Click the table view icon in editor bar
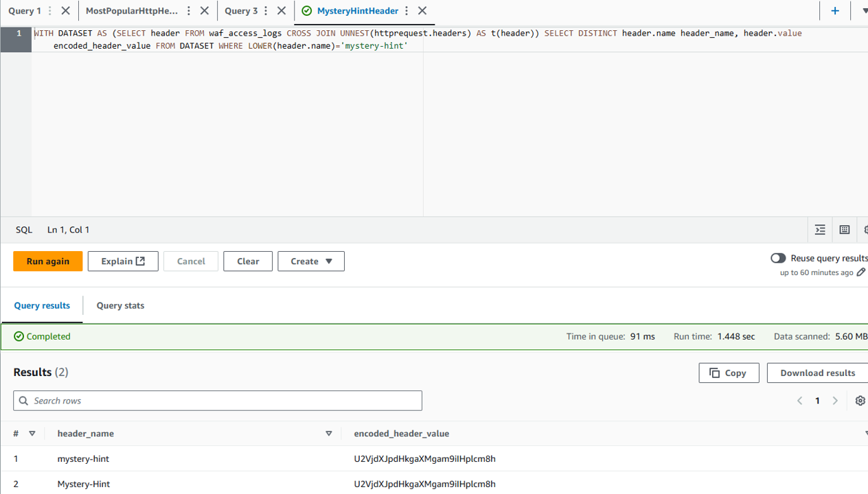Image resolution: width=868 pixels, height=494 pixels. click(x=845, y=230)
